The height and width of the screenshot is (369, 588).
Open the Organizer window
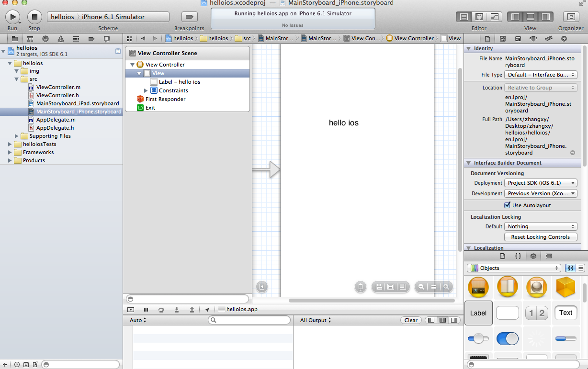tap(571, 17)
